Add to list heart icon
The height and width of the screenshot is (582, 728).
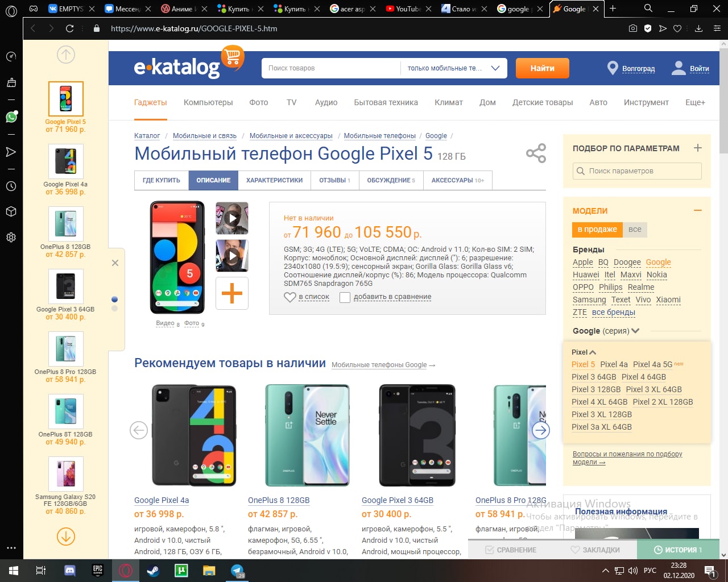click(x=289, y=297)
